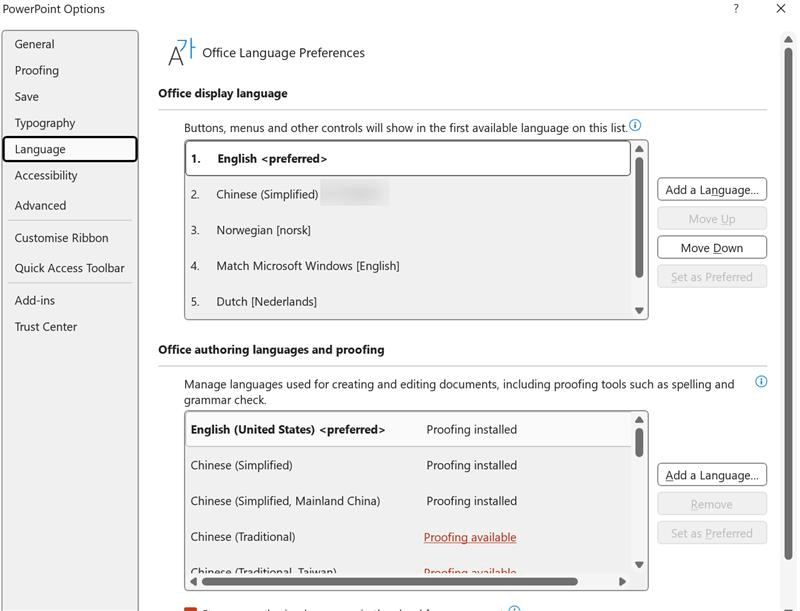This screenshot has width=800, height=611.
Task: Select Chinese (Simplified) authoring language row
Action: tap(409, 465)
